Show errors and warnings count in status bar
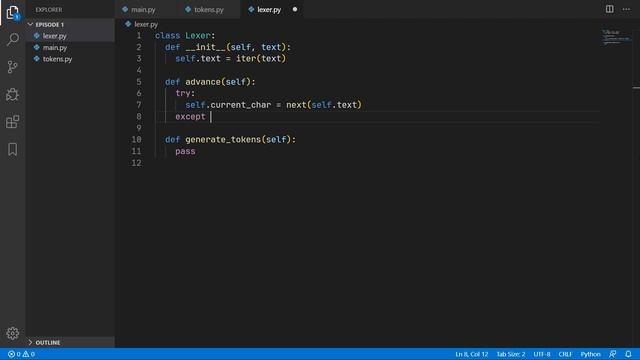Image resolution: width=640 pixels, height=360 pixels. click(x=21, y=354)
